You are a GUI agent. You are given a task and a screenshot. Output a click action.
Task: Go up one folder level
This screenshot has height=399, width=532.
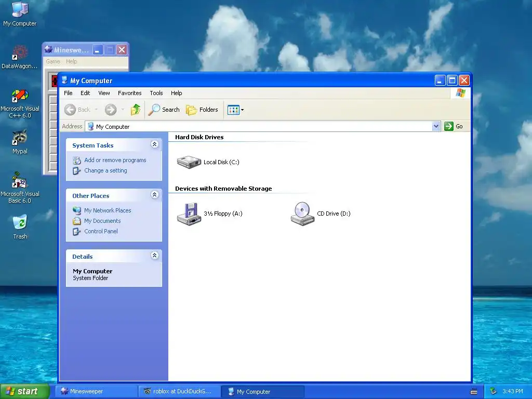tap(136, 110)
